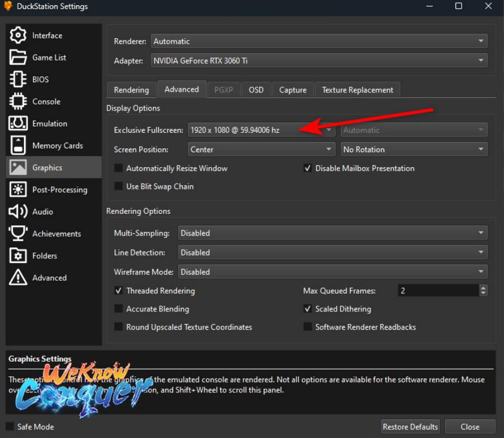Open the Wireframe Mode dropdown
504x438 pixels.
coord(333,271)
